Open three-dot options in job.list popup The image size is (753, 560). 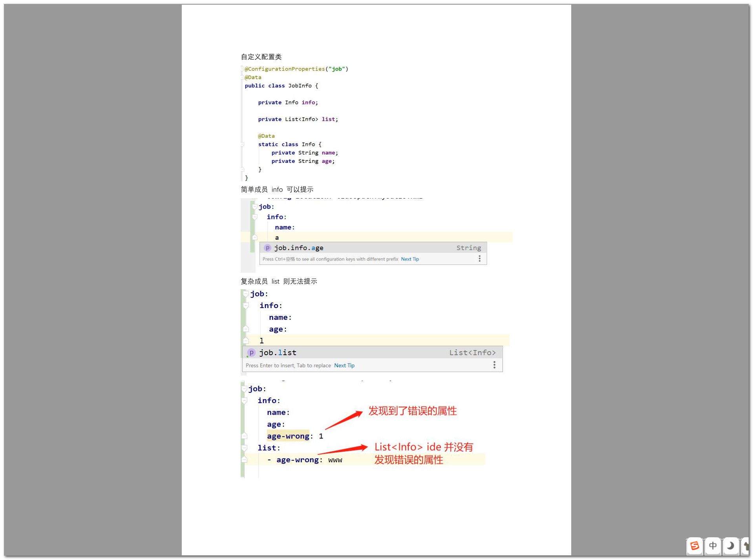click(x=494, y=365)
